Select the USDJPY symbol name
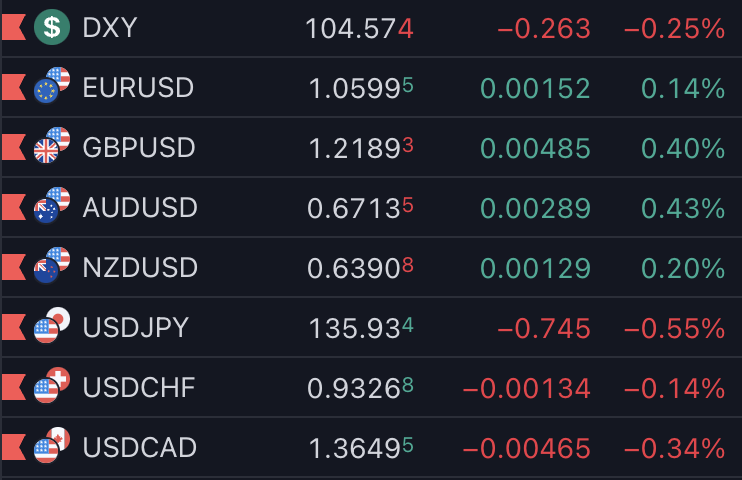The height and width of the screenshot is (480, 742). point(135,328)
